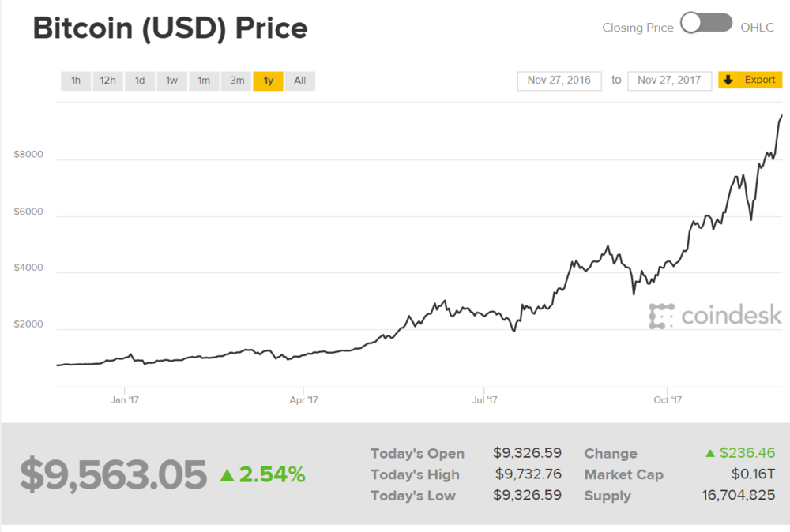The height and width of the screenshot is (532, 790).
Task: Select the 12h time range
Action: (x=107, y=81)
